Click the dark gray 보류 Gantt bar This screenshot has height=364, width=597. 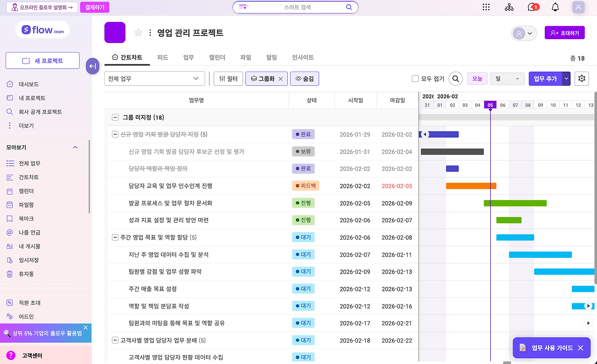(452, 151)
